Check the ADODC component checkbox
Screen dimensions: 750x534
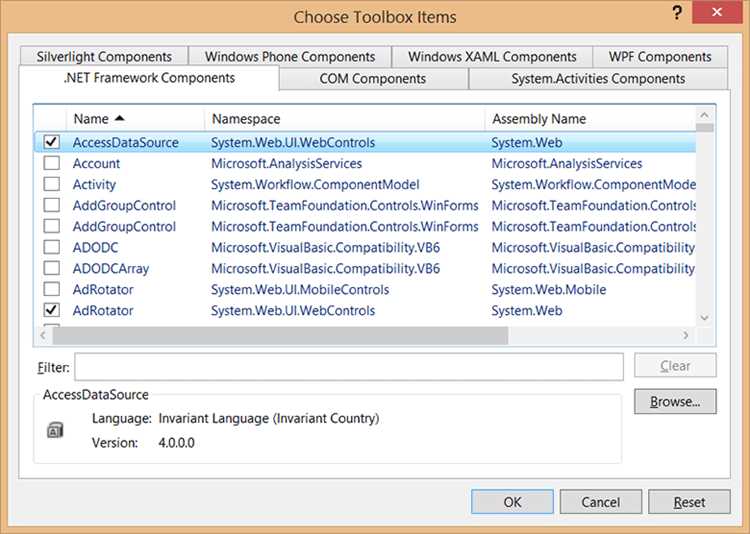[x=51, y=247]
